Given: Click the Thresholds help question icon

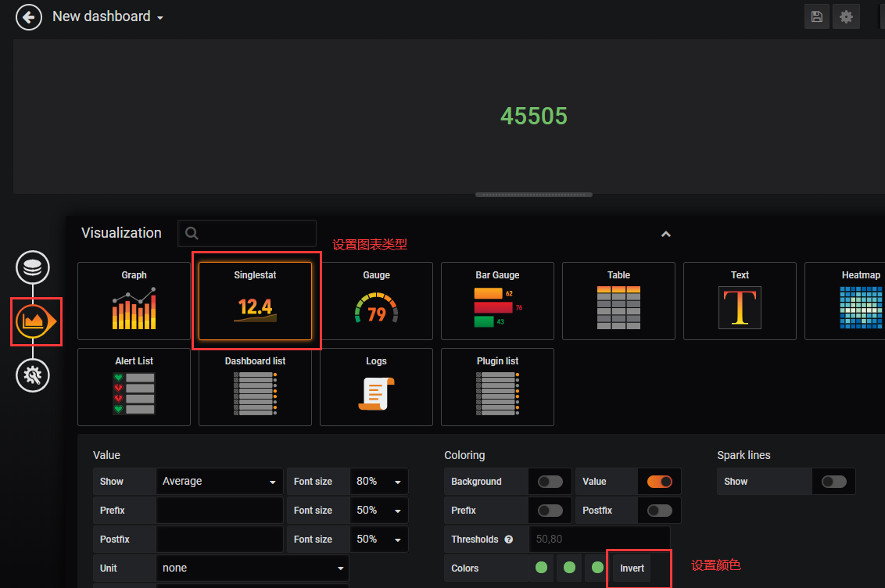Looking at the screenshot, I should pyautogui.click(x=508, y=540).
